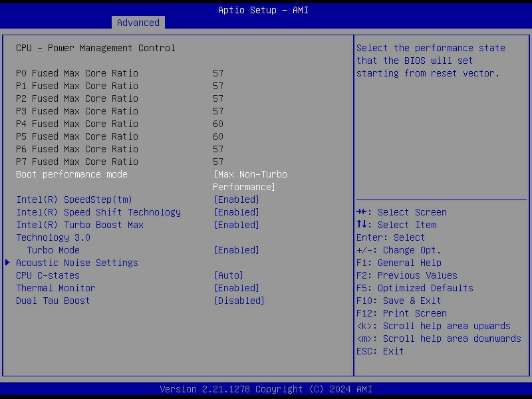Expand the Acoustic Noise Settings submenu

[x=77, y=263]
